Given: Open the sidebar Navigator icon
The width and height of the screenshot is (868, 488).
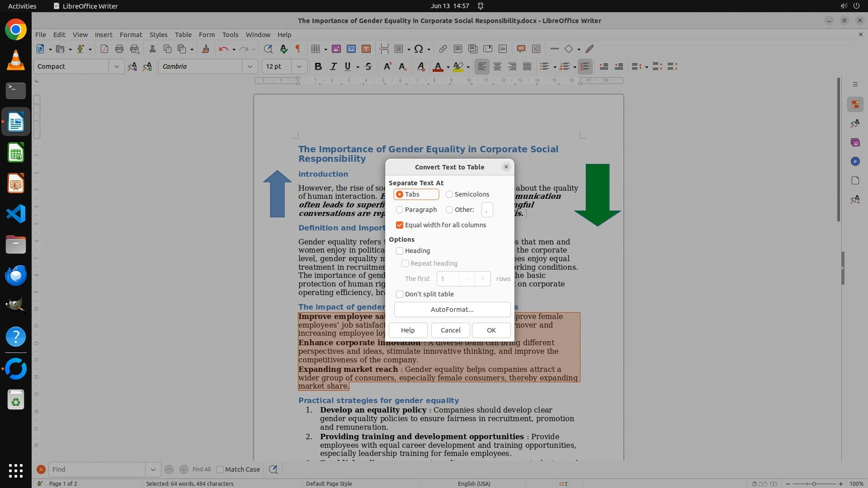Looking at the screenshot, I should point(855,161).
